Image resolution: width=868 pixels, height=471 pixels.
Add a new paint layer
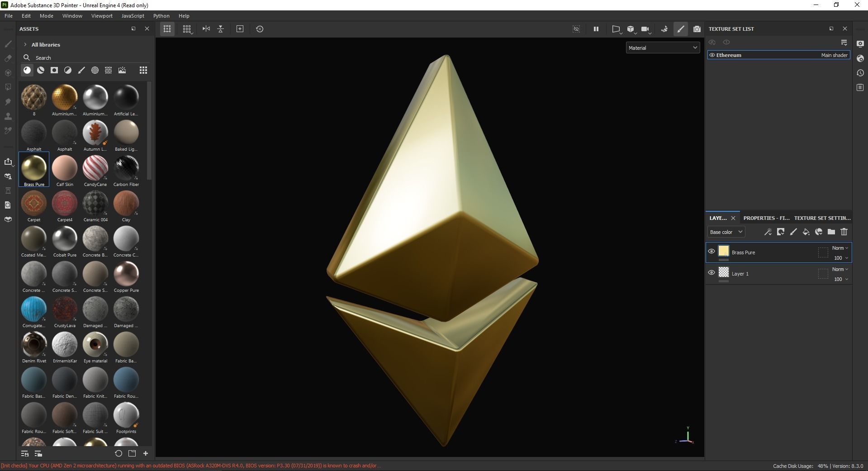coord(793,232)
